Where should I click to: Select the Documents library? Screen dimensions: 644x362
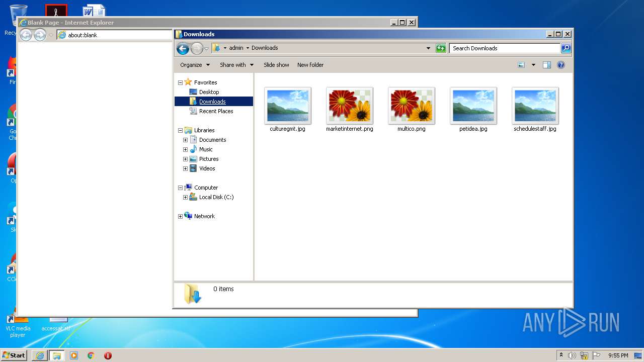click(212, 140)
